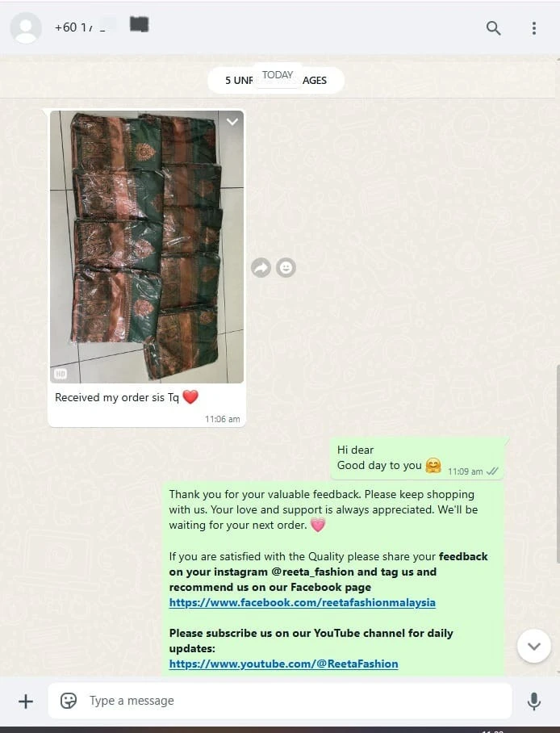Open the chat search magnifier icon
This screenshot has width=560, height=733.
pyautogui.click(x=493, y=28)
